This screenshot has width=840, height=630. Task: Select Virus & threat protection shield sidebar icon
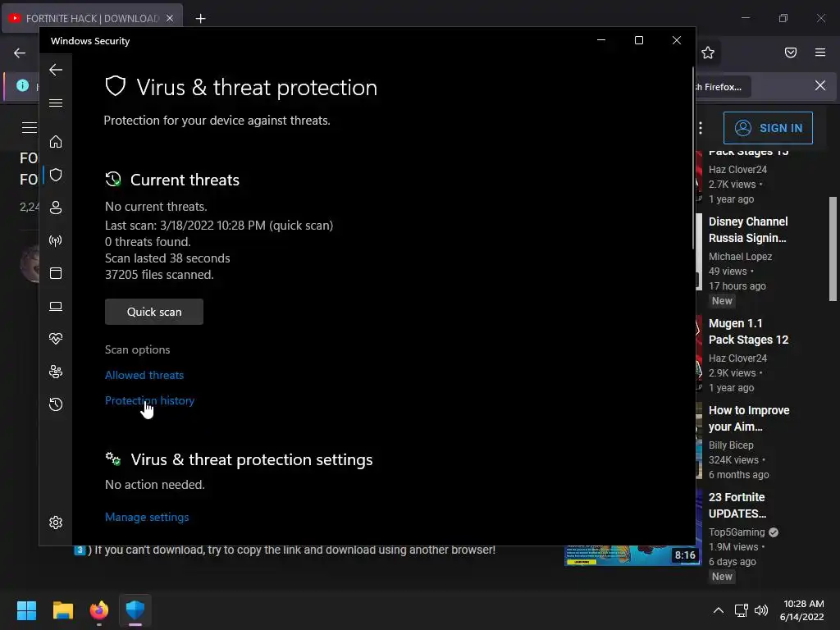point(56,176)
